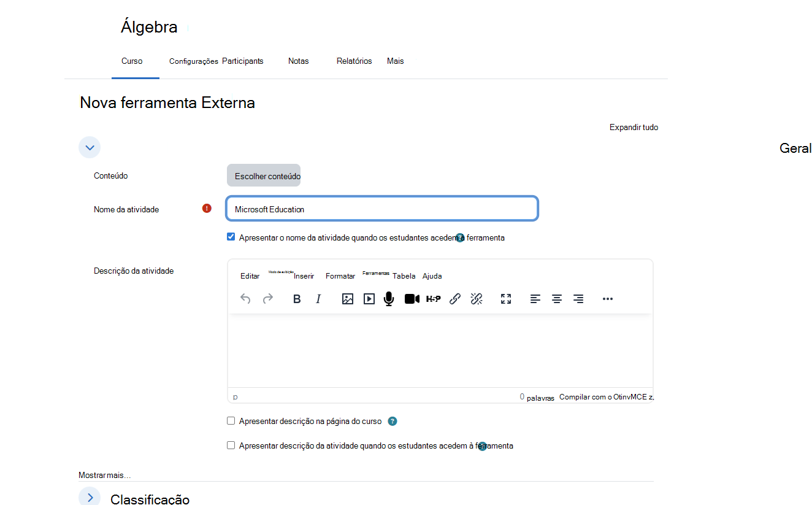Screen dimensions: 812x505
Task: Toggle italic formatting in the editor
Action: point(318,299)
